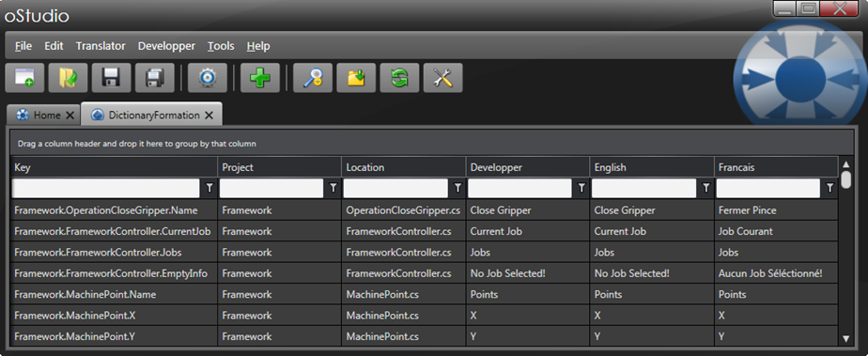The image size is (868, 356).
Task: Click the filter funnel icon for Project column
Action: pyautogui.click(x=333, y=188)
